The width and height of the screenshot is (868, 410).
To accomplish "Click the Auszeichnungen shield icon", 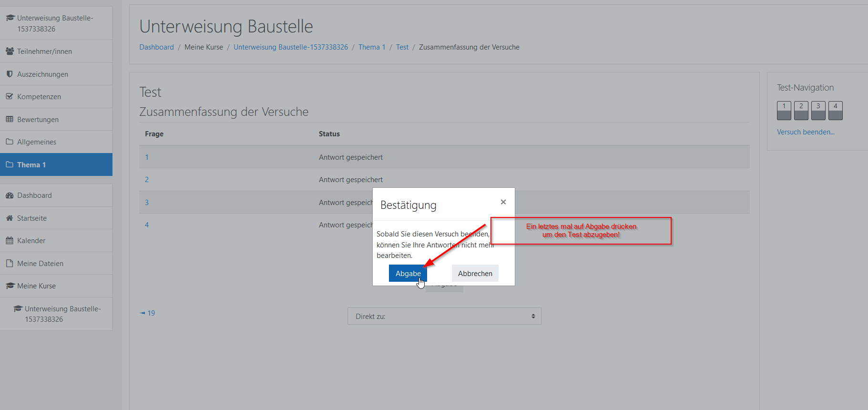I will [10, 74].
